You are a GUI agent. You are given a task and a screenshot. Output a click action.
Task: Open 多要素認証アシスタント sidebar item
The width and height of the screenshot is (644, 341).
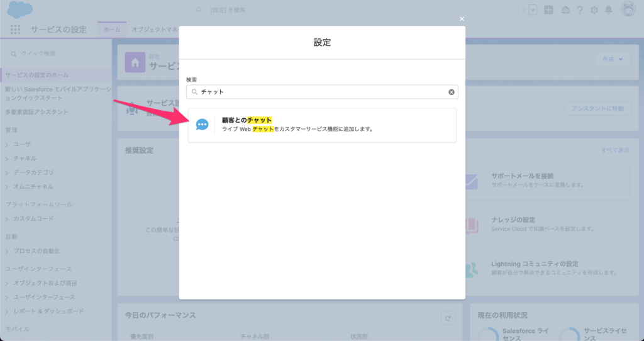tap(36, 112)
